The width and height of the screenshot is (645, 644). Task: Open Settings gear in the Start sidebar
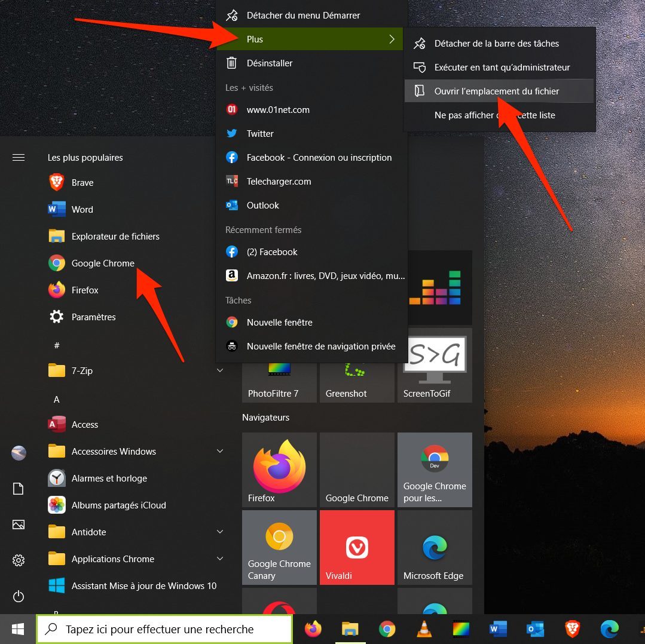pyautogui.click(x=19, y=560)
